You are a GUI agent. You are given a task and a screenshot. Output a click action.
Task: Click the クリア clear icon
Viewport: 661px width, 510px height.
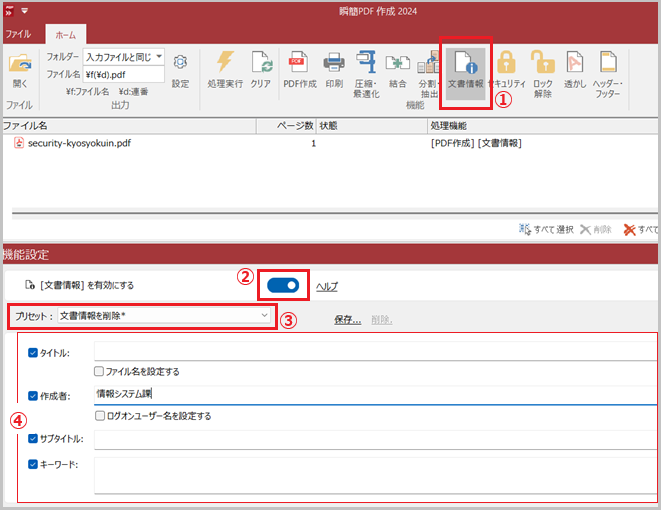tap(261, 62)
